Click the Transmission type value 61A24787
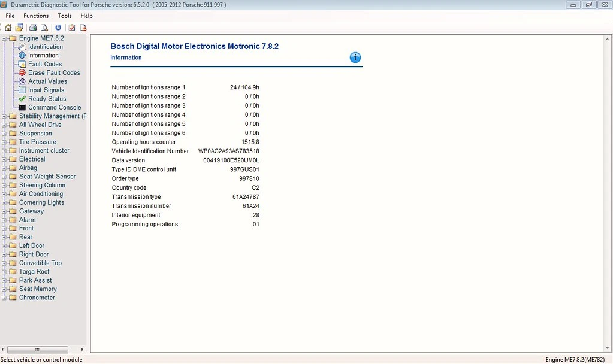This screenshot has height=364, width=613. 246,197
